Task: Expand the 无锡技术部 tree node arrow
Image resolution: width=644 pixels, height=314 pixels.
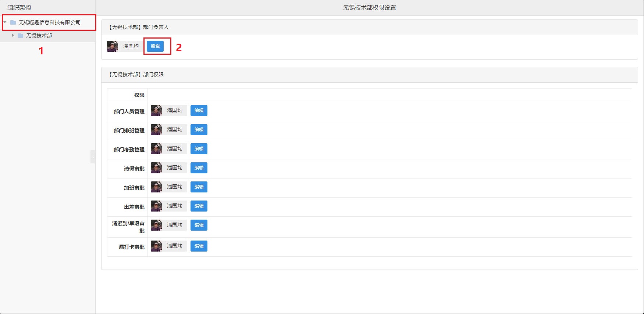Action: [x=13, y=36]
